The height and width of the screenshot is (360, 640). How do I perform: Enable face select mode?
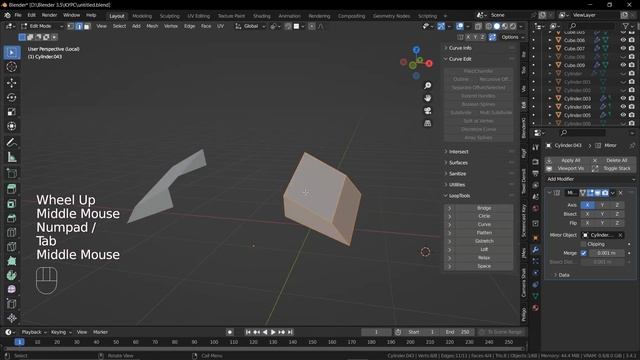click(x=87, y=26)
